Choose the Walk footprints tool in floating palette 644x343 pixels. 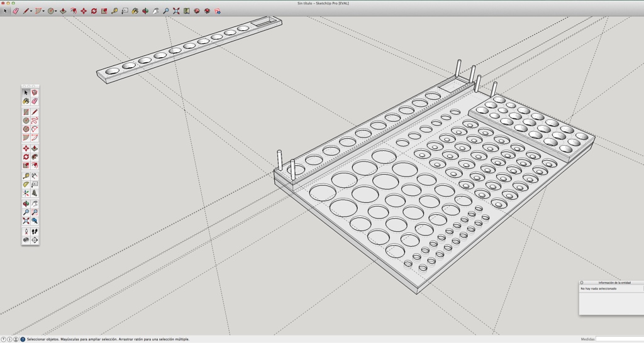coord(35,231)
